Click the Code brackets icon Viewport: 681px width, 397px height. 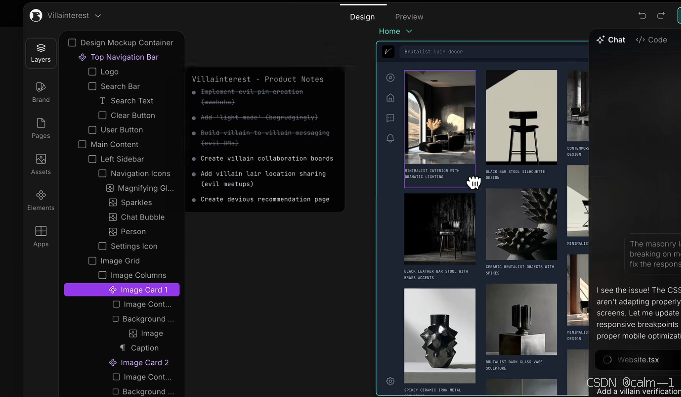[x=640, y=40]
